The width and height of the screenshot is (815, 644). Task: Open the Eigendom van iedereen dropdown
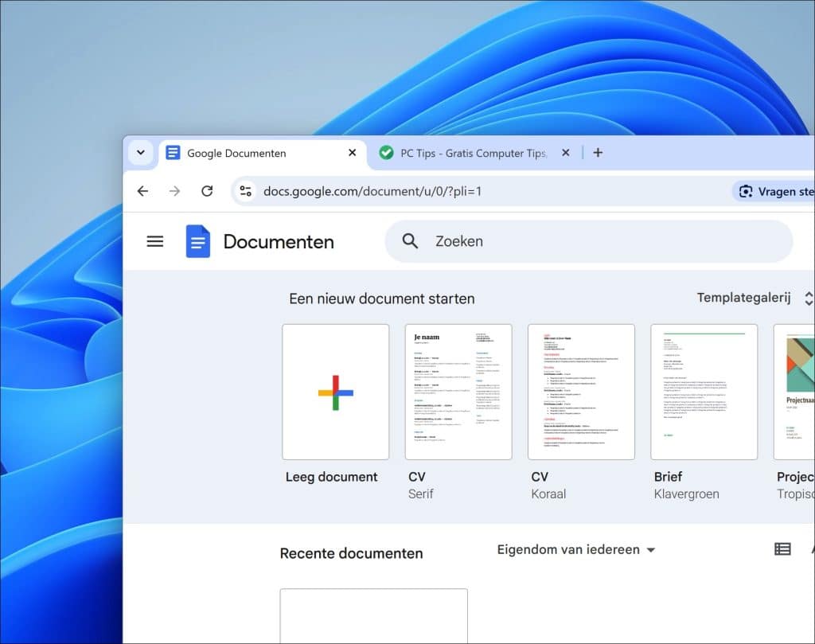point(575,549)
